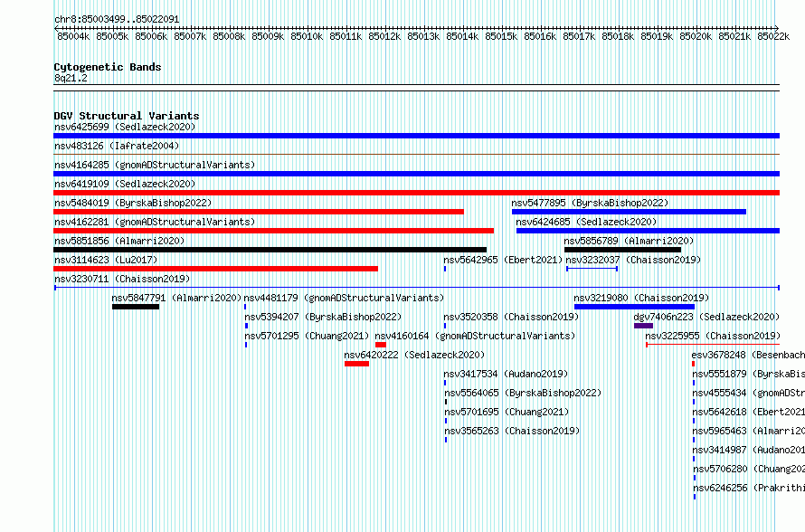The image size is (805, 532).
Task: Open the nsv483126 (Iafrate2004) variant
Action: [117, 146]
